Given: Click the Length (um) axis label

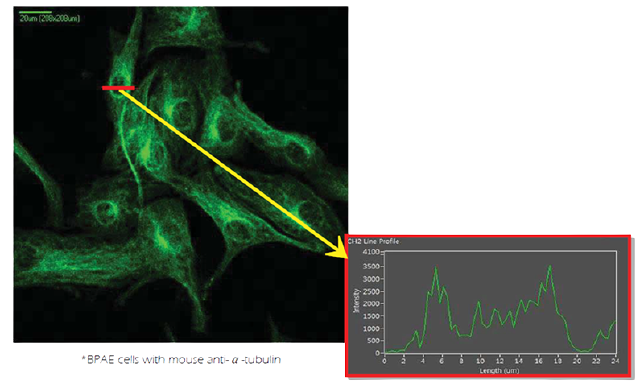Looking at the screenshot, I should 499,371.
